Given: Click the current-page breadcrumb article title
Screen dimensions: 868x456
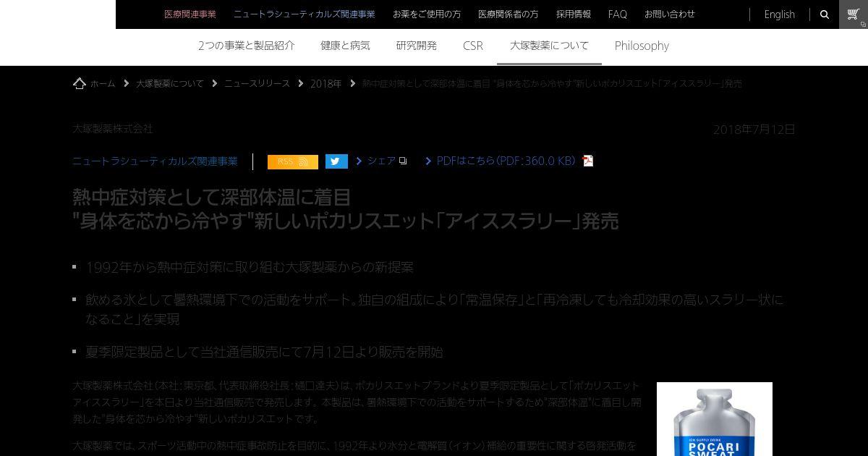Looking at the screenshot, I should click(x=552, y=83).
